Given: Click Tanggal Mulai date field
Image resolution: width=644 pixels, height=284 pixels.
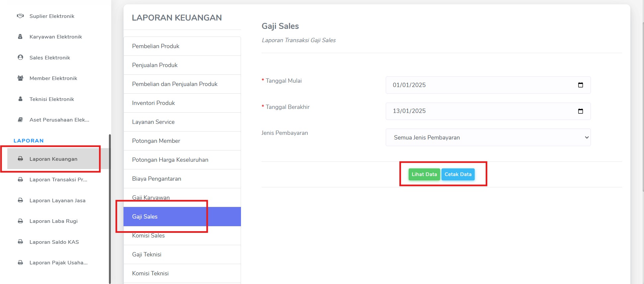Looking at the screenshot, I should 488,85.
